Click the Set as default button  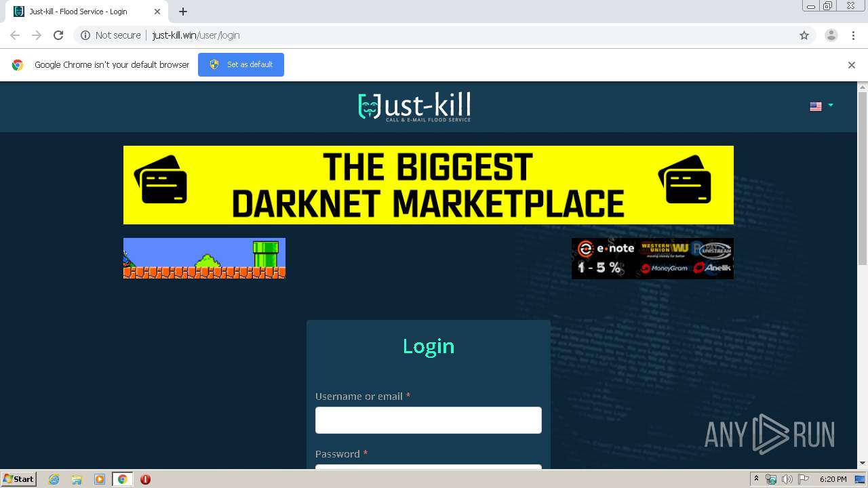click(241, 64)
